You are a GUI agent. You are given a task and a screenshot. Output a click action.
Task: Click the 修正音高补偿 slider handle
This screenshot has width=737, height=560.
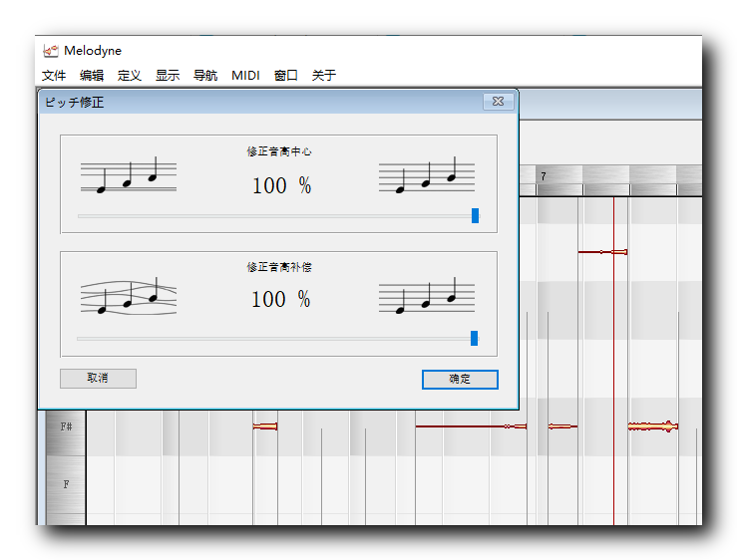point(475,338)
